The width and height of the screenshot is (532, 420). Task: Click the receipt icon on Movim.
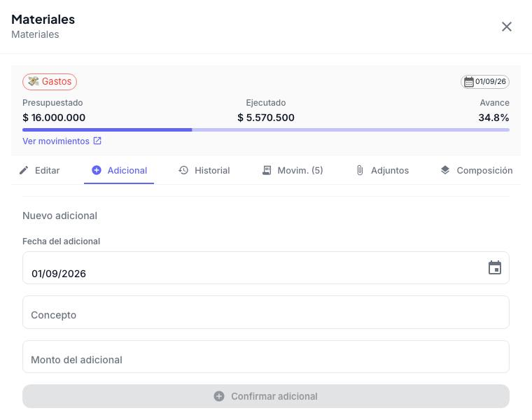pos(267,170)
